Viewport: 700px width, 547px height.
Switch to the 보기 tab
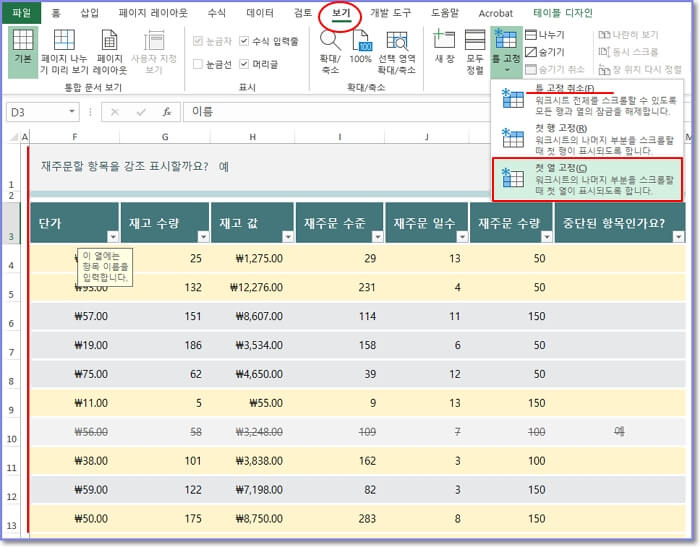point(341,13)
